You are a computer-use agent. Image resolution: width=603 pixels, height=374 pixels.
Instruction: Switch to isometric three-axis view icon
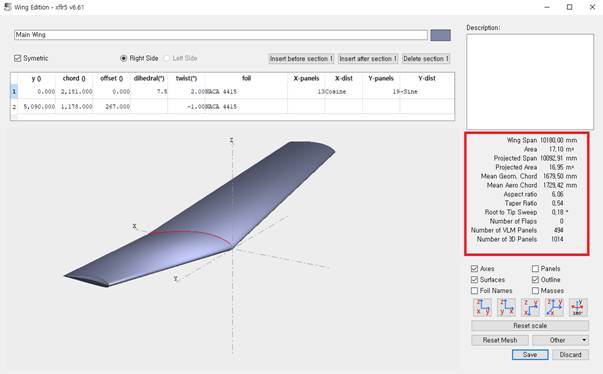coord(554,308)
